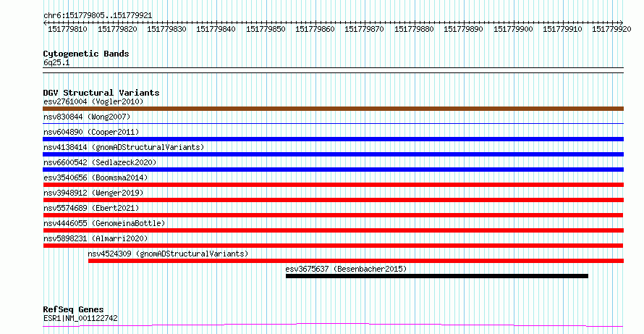This screenshot has height=334, width=644.
Task: Open the blue nsv4138414 gnomAD variant bar
Action: (x=333, y=154)
